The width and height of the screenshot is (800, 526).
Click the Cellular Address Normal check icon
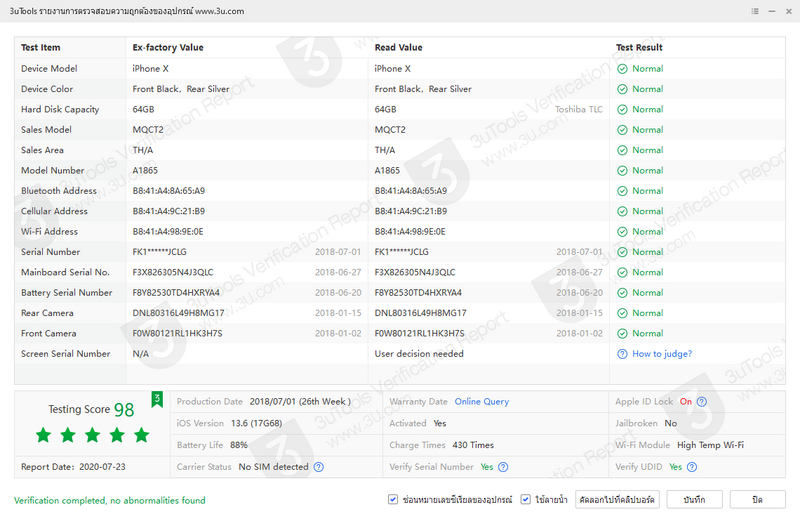tap(622, 212)
